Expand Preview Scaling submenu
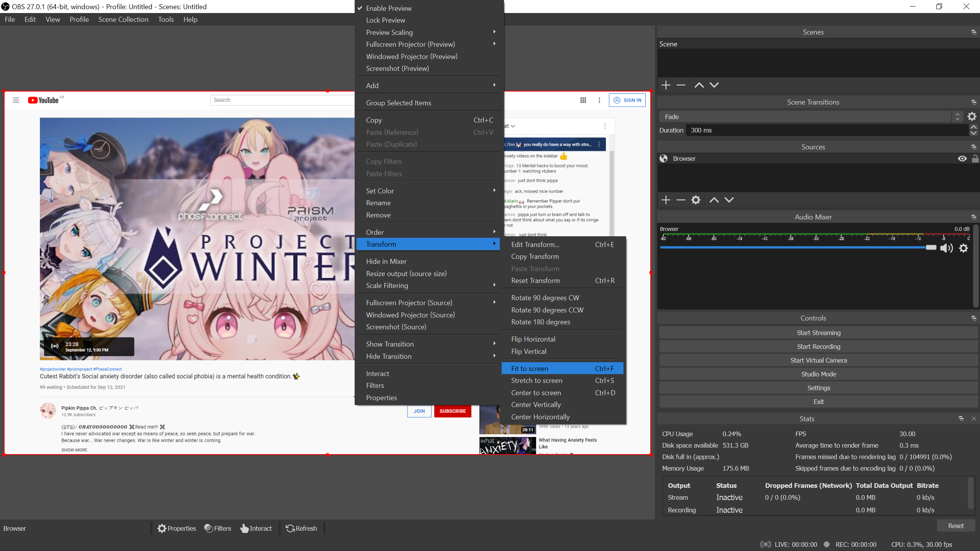Viewport: 980px width, 551px height. (428, 32)
